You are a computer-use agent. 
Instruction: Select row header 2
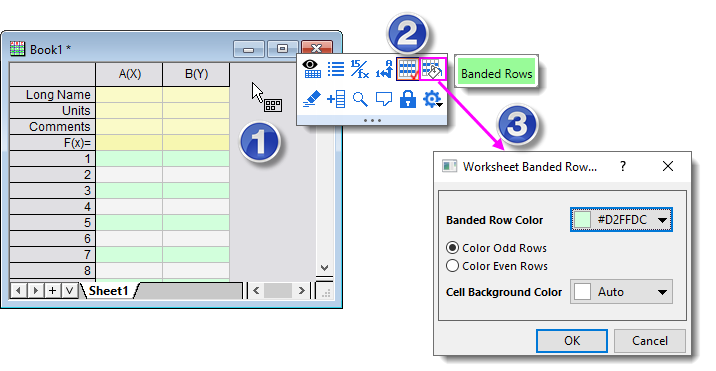click(x=53, y=175)
